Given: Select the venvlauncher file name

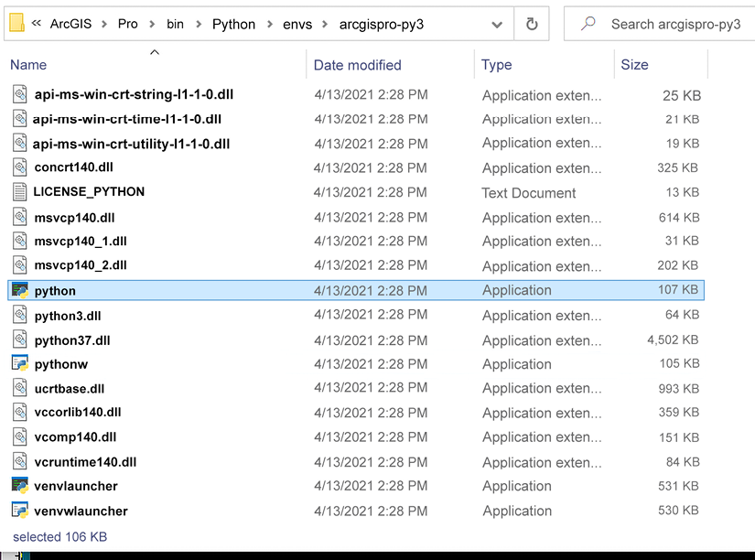Looking at the screenshot, I should [x=76, y=486].
